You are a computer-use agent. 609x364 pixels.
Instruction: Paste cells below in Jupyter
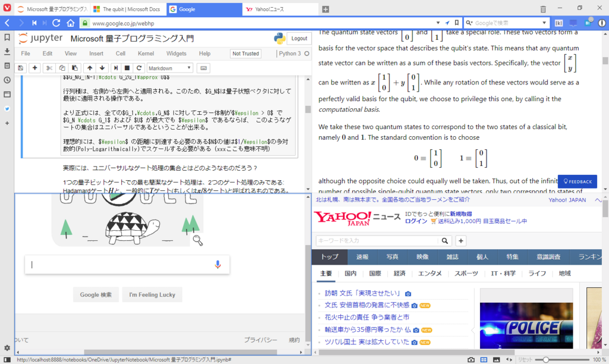tap(74, 68)
